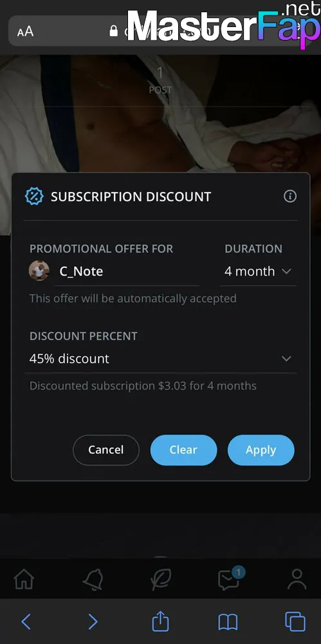Expand the 45% discount dropdown
The width and height of the screenshot is (321, 644).
161,359
